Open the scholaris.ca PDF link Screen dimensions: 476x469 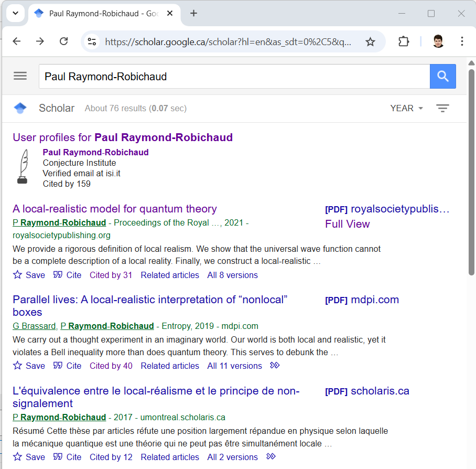tap(367, 391)
